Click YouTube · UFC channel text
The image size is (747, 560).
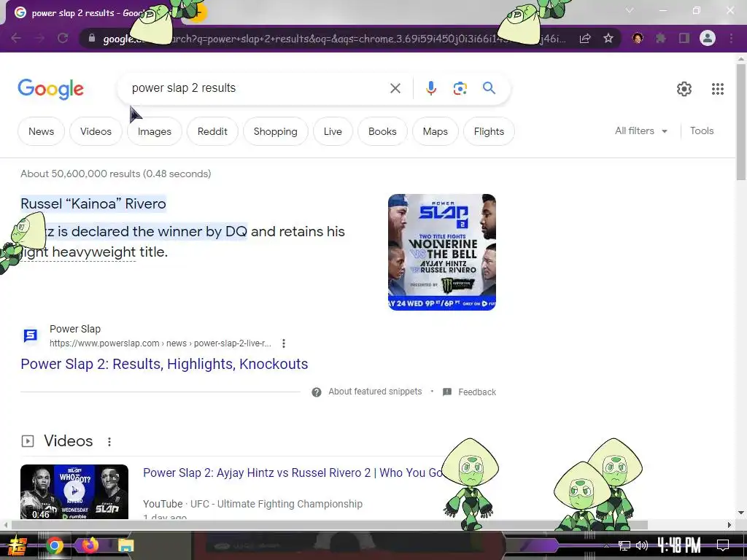pos(252,504)
